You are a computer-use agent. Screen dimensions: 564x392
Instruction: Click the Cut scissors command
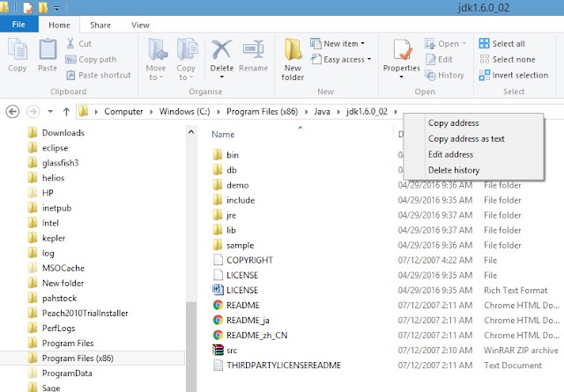click(78, 43)
